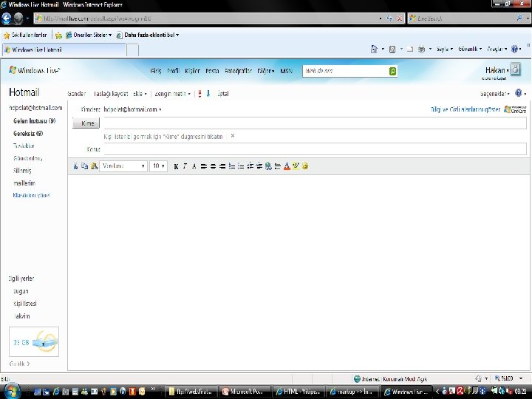
Task: Align message text to the left
Action: [x=204, y=166]
